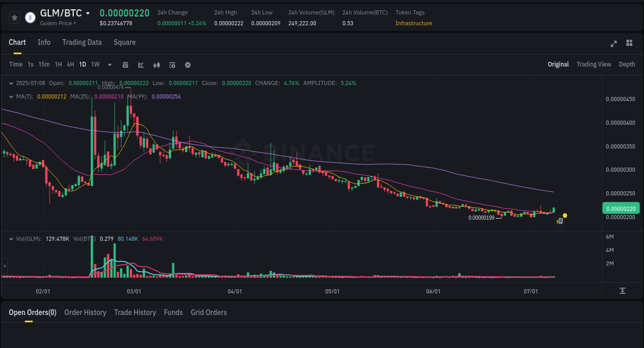
Task: Select the line chart overlay icon
Action: [x=140, y=64]
